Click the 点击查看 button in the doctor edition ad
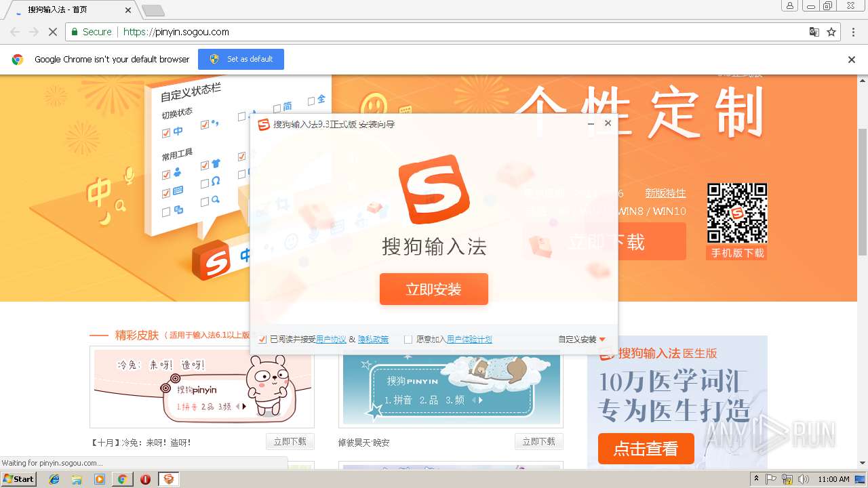This screenshot has width=868, height=488. point(646,449)
